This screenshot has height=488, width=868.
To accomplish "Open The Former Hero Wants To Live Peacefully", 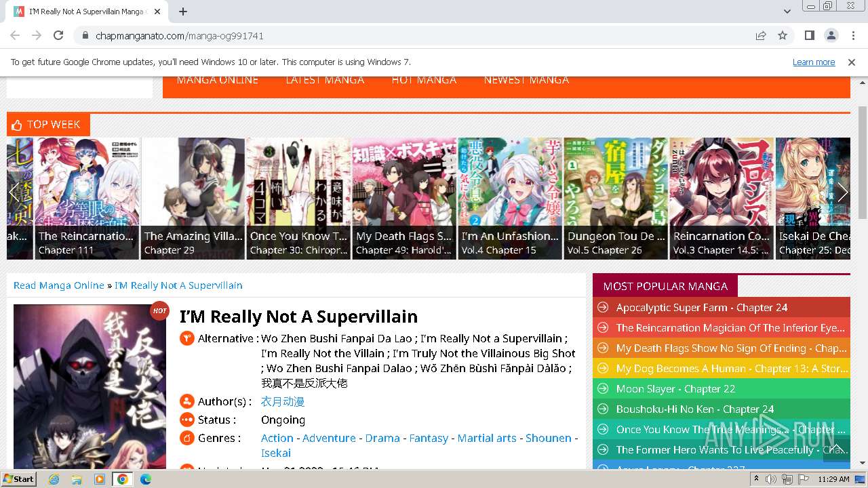I will pos(732,450).
